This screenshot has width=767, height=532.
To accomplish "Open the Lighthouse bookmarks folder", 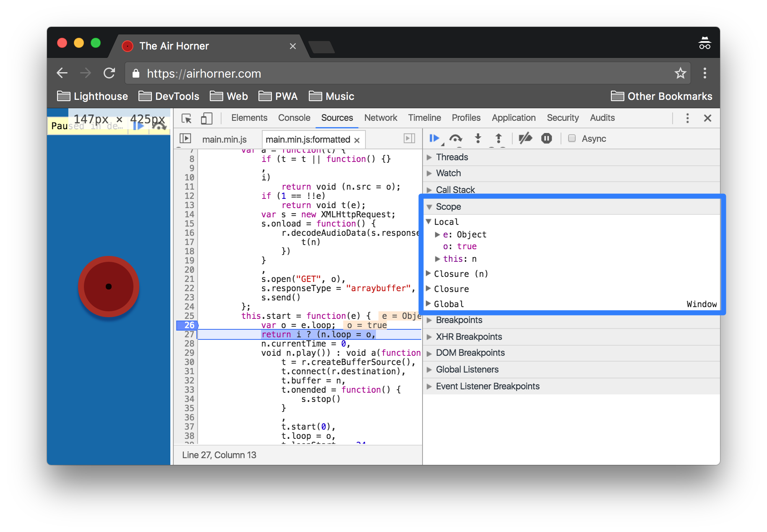I will click(92, 96).
